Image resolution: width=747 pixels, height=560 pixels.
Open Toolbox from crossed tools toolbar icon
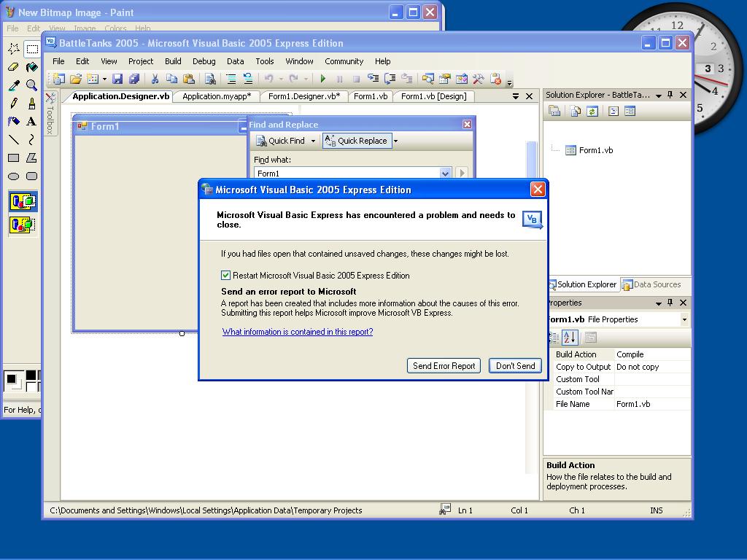479,79
